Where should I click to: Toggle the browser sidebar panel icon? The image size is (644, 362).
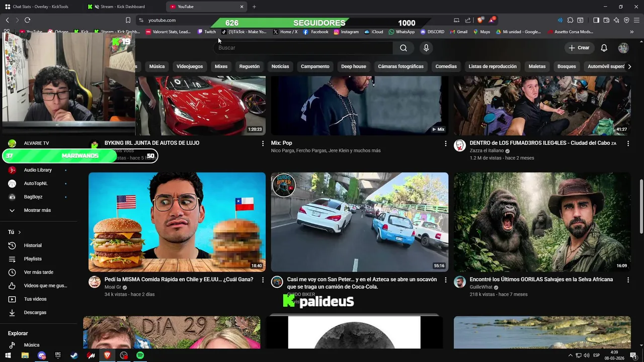(596, 20)
